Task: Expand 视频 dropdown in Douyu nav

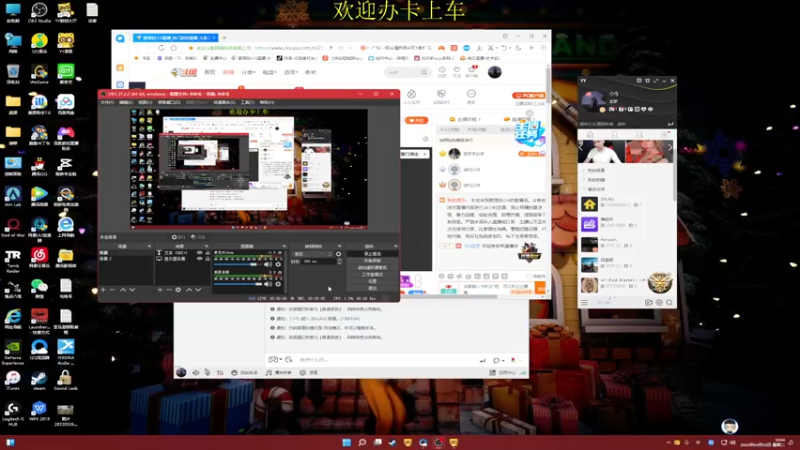Action: point(269,72)
